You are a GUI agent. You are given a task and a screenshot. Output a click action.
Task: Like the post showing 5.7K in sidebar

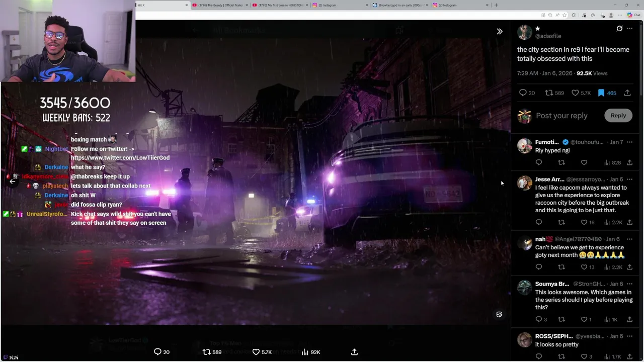(x=581, y=93)
